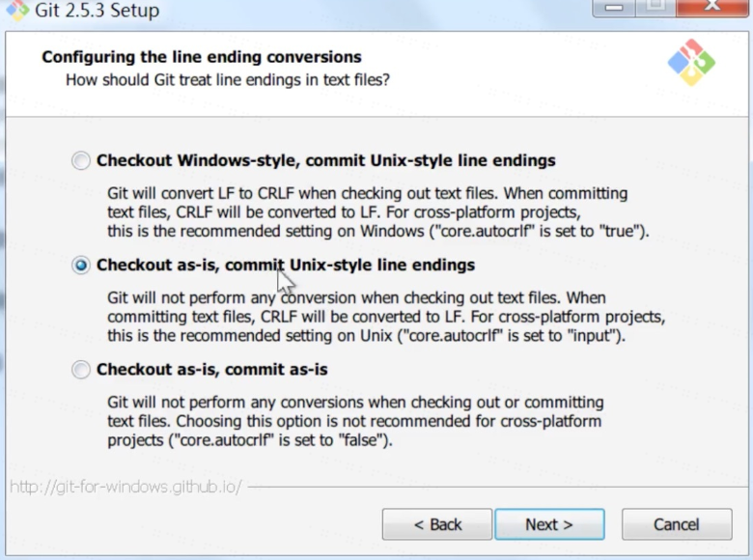Go back with the < Back button
This screenshot has width=753, height=560.
(437, 524)
